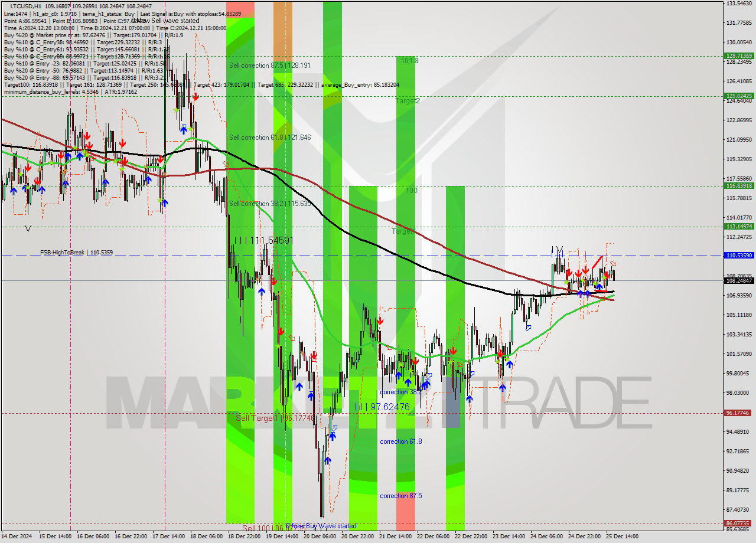
Task: Click the 87.40730 axis value
Action: pos(739,509)
